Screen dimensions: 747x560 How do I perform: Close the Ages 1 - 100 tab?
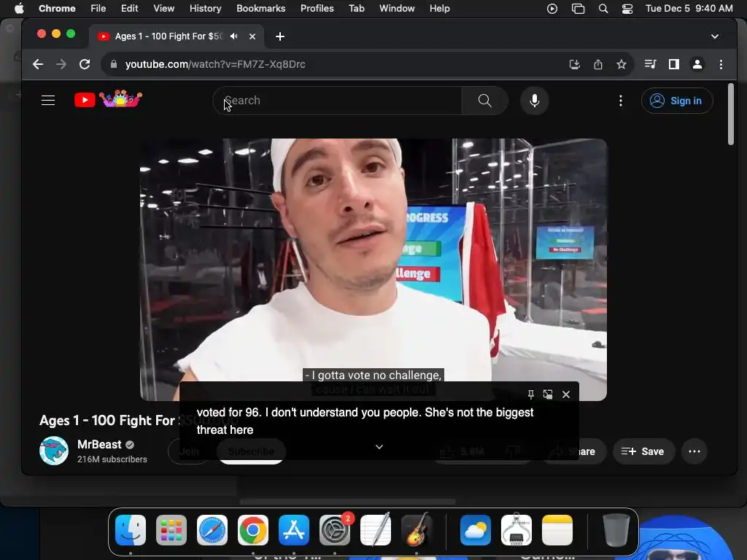(252, 36)
